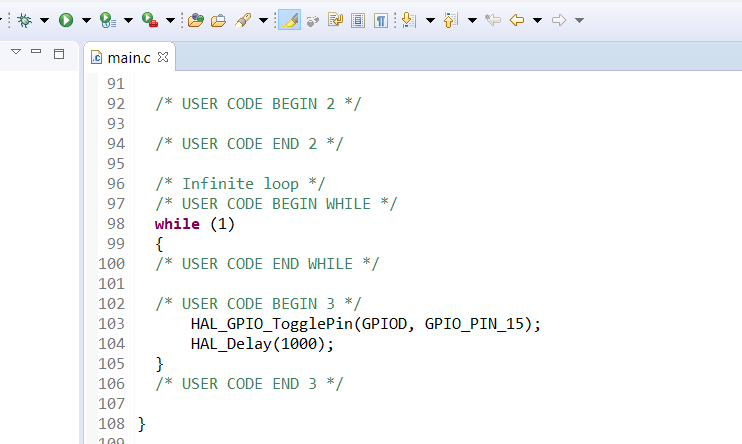This screenshot has height=444, width=742.
Task: Click on the HAL_Delay(1000) code line
Action: (261, 343)
